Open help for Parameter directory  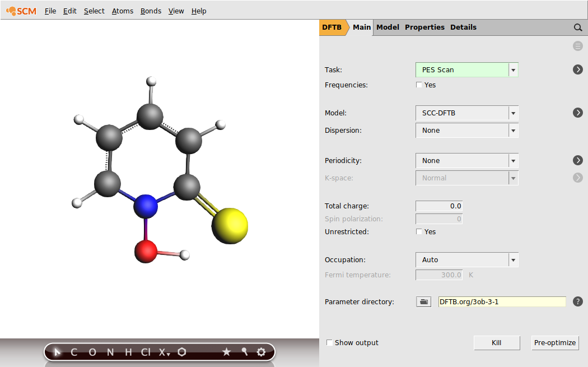click(578, 301)
